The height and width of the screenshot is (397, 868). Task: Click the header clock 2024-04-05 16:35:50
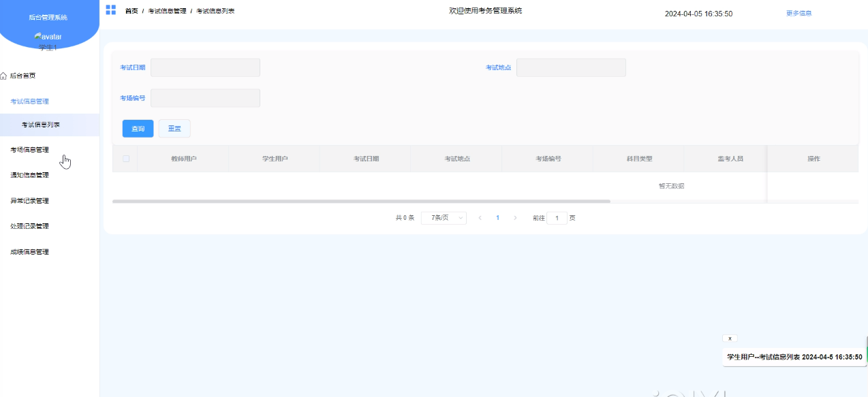(698, 14)
